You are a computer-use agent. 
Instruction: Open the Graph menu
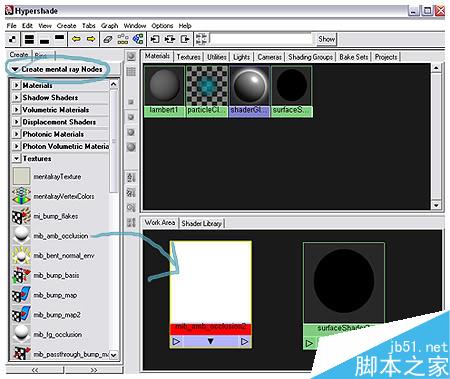(109, 26)
